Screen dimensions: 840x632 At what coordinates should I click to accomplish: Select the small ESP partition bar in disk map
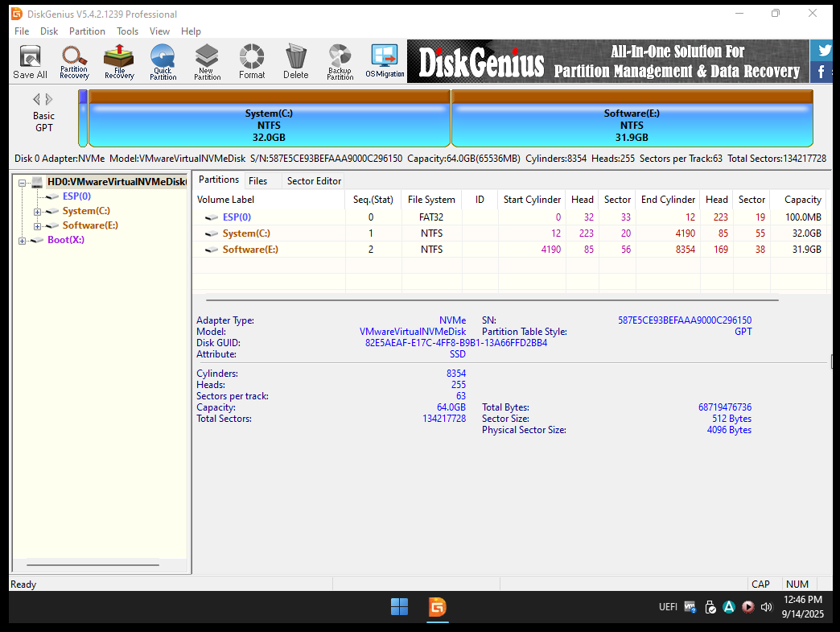click(83, 118)
